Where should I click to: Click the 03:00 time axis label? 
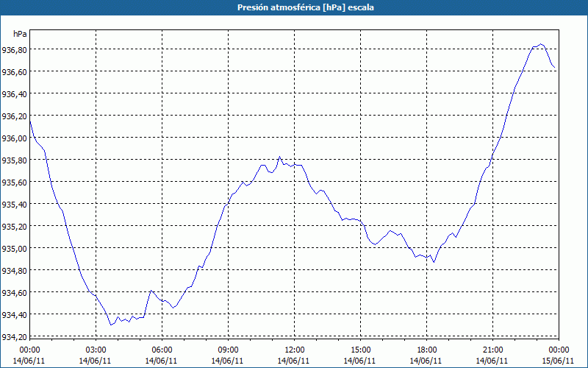96,350
